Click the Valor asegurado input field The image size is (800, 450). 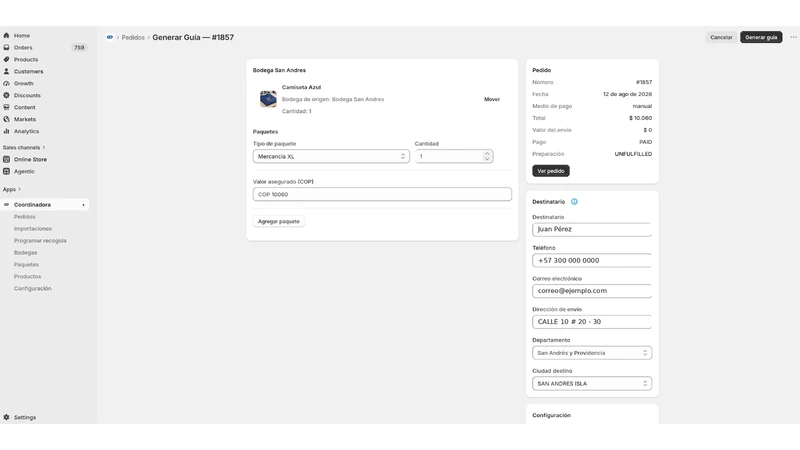point(382,194)
